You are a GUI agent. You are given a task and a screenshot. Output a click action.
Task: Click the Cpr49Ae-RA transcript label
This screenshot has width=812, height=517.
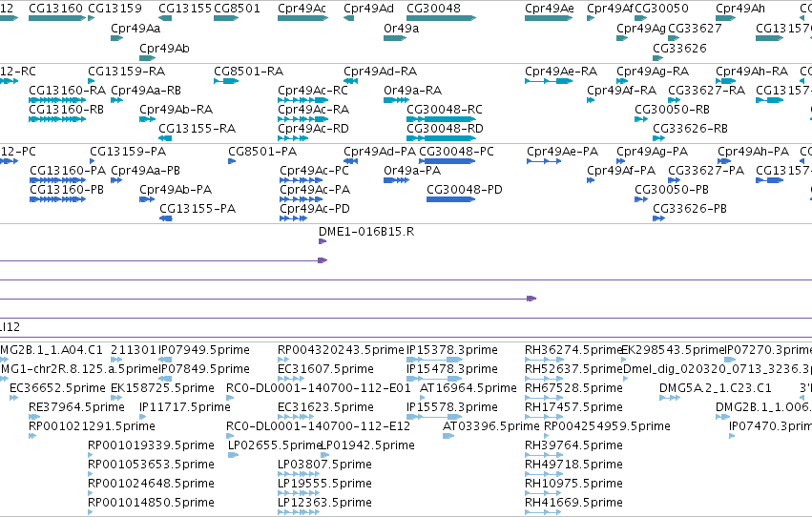click(x=561, y=72)
